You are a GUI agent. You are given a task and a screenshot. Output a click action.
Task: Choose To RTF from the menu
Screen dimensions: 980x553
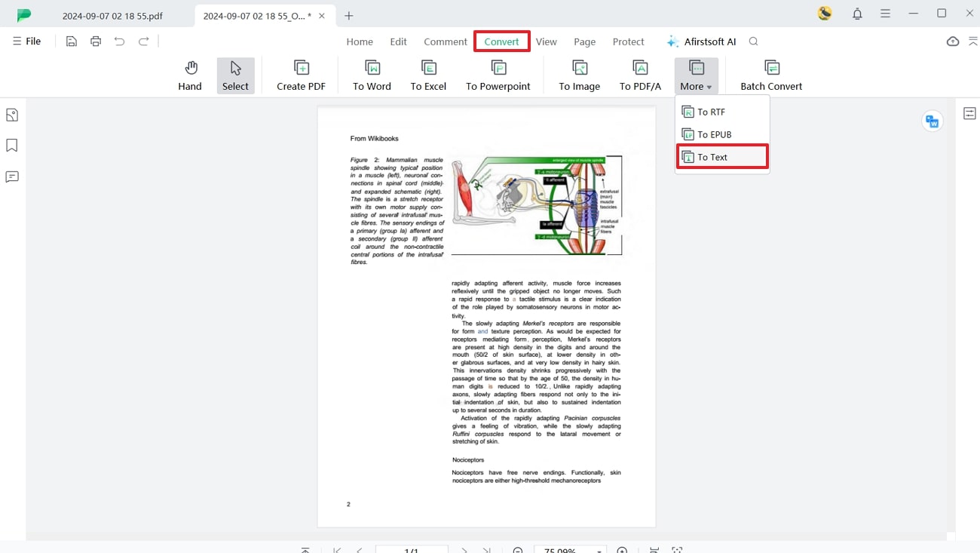click(x=722, y=112)
